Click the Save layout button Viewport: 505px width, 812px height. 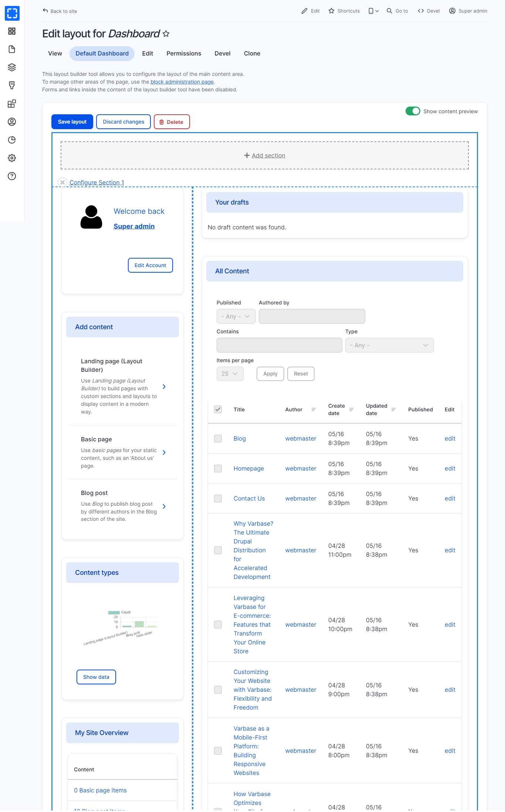(72, 122)
